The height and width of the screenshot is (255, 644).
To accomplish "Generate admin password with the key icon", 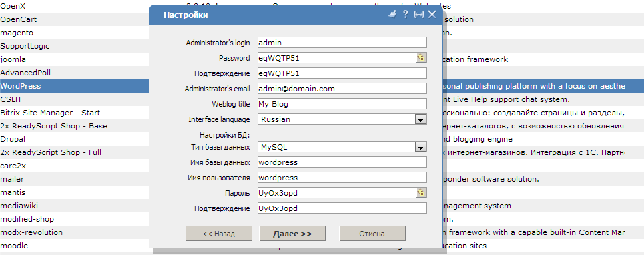I will (x=421, y=58).
